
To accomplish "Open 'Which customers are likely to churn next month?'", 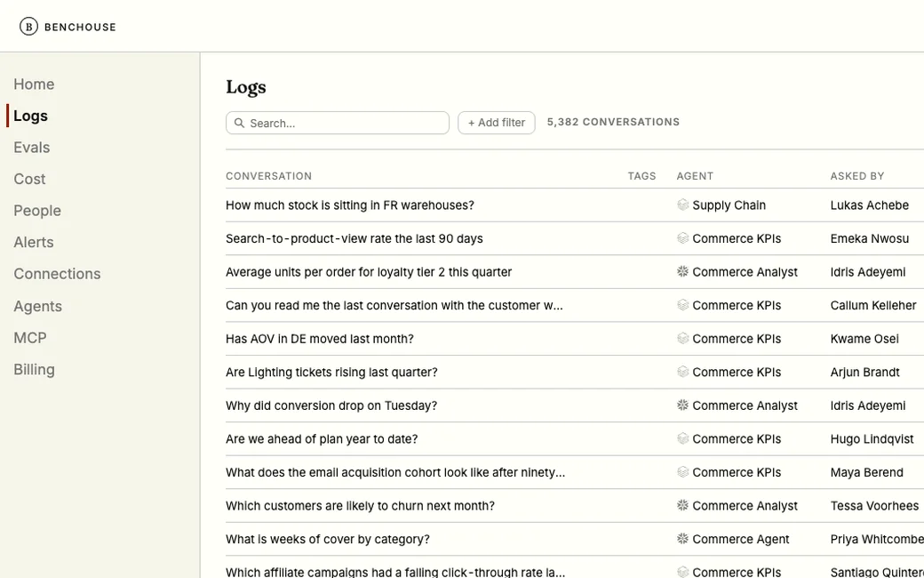I will (360, 506).
